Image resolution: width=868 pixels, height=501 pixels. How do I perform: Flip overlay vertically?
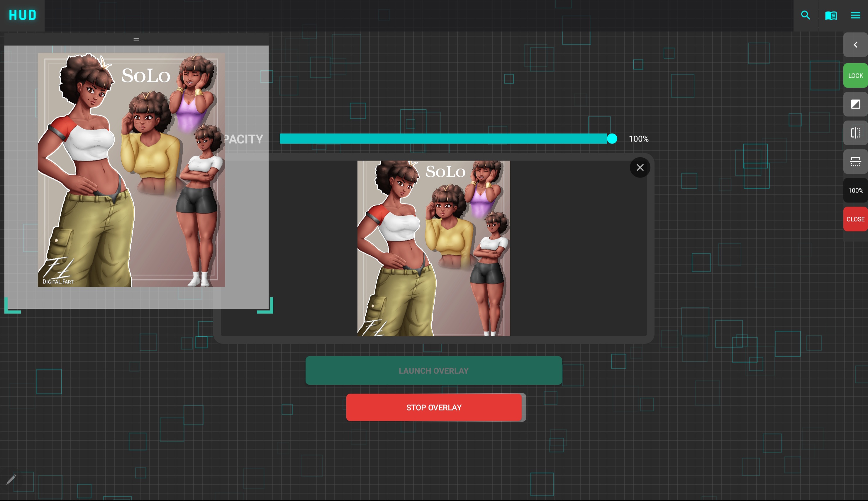point(855,161)
